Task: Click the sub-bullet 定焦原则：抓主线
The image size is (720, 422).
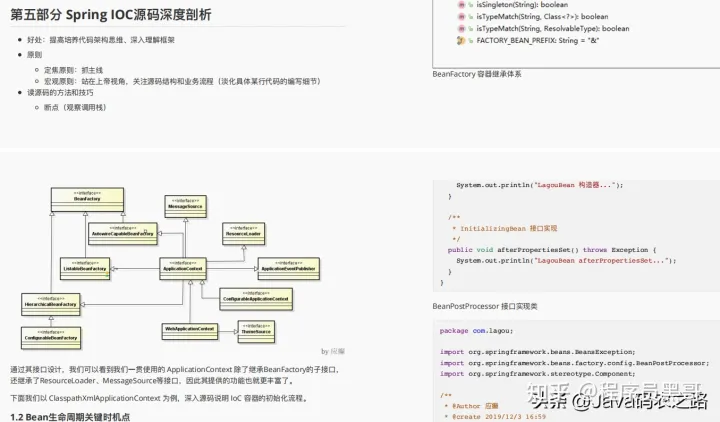Action: coord(73,70)
